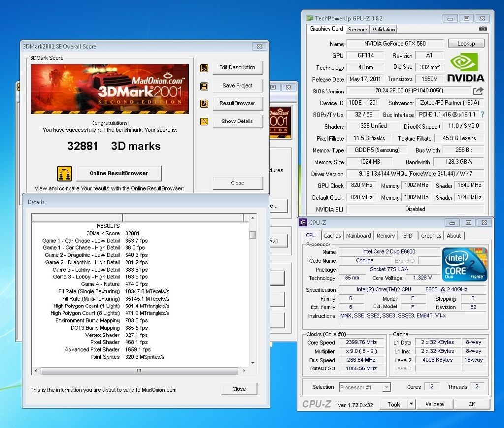Click the Show Details magnifier icon
This screenshot has width=504, height=428.
point(204,122)
